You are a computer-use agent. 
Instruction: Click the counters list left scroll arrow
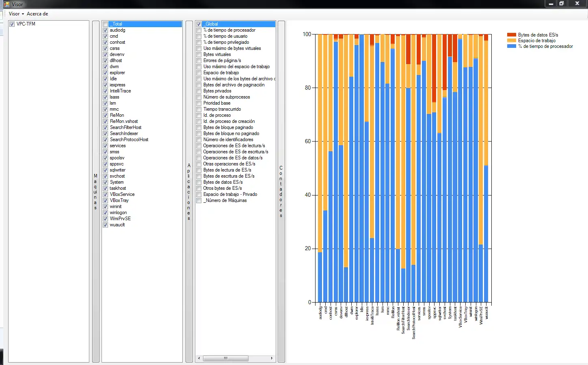point(199,359)
